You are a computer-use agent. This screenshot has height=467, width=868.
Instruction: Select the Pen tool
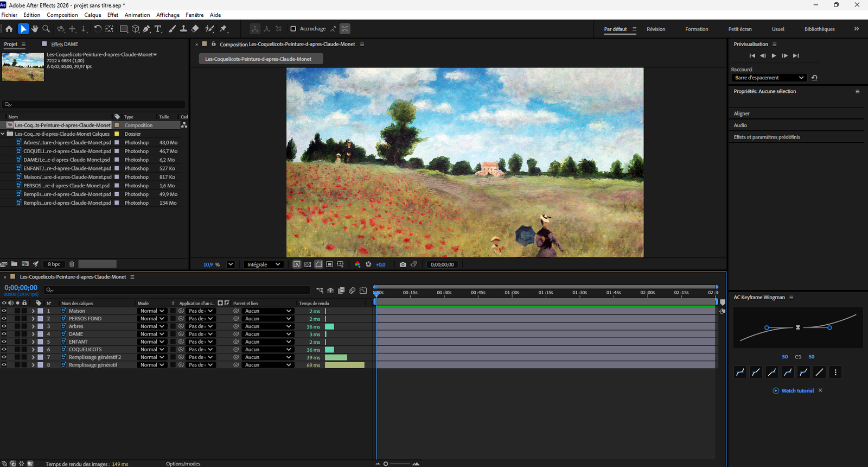click(146, 29)
